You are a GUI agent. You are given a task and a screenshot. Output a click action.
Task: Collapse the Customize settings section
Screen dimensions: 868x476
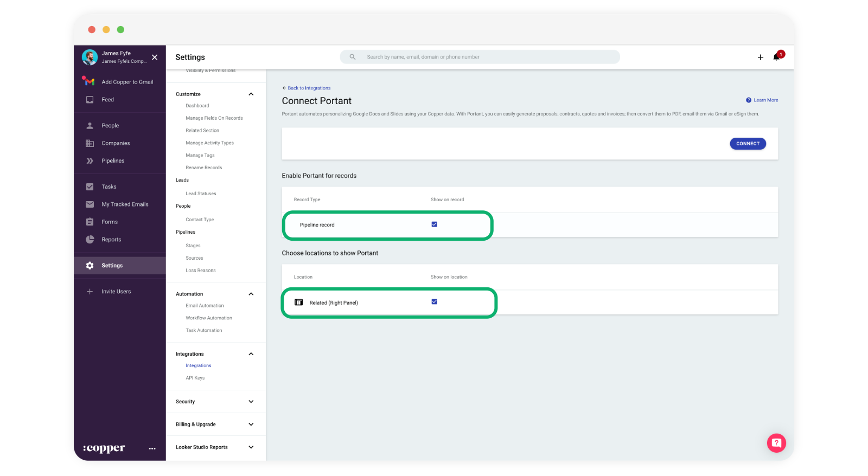[x=251, y=94]
